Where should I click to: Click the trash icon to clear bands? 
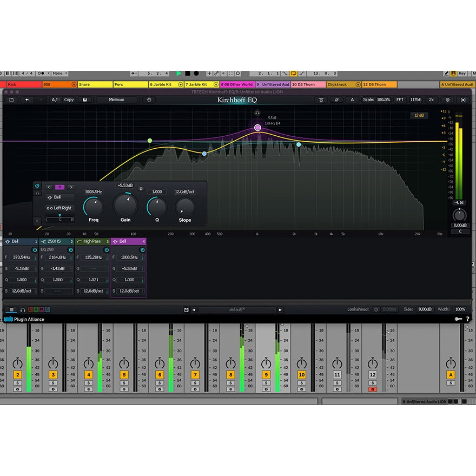click(321, 100)
